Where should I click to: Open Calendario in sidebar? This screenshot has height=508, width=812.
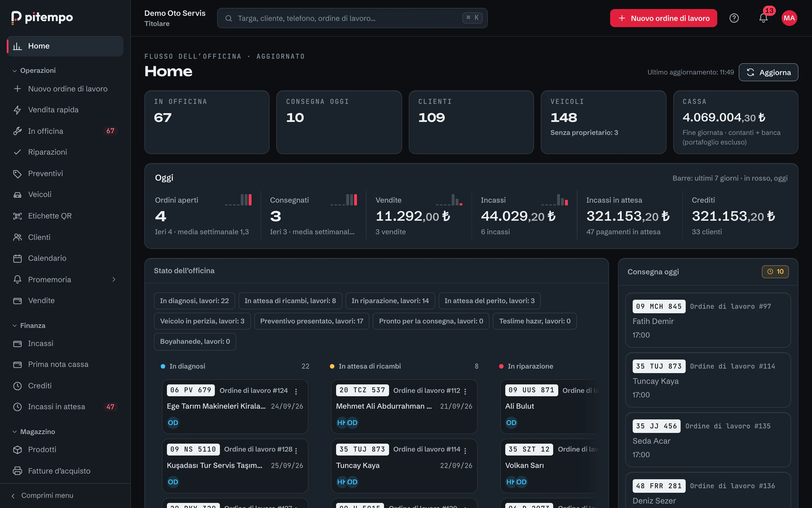(x=65, y=258)
